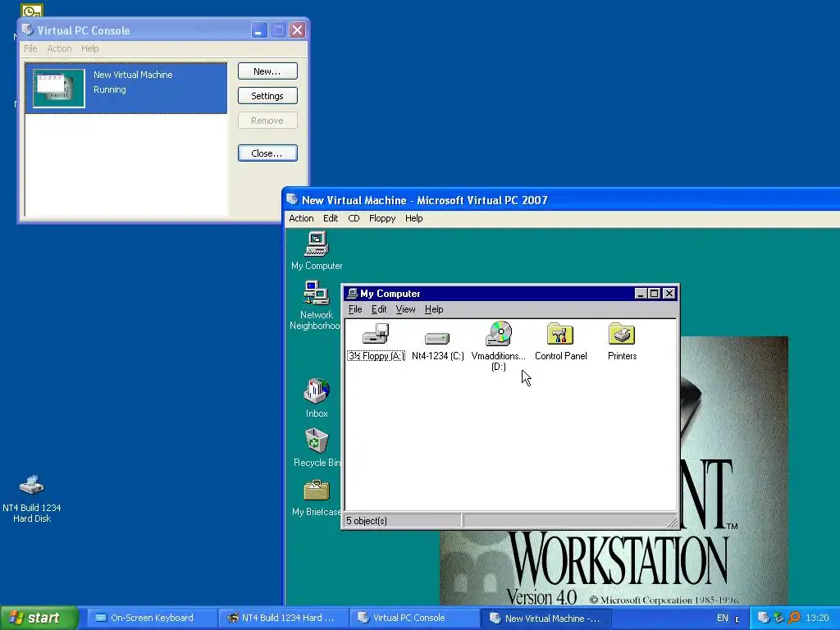Open Help menu in My Computer window
Image resolution: width=840 pixels, height=630 pixels.
coord(434,309)
